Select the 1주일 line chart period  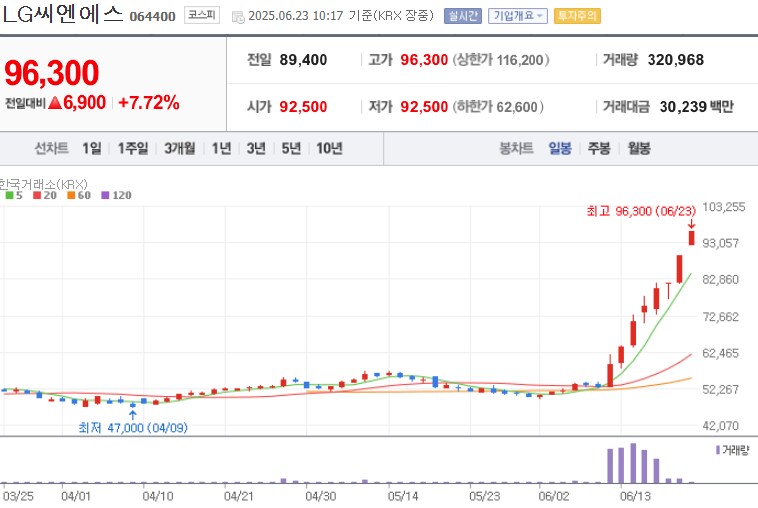tap(133, 148)
